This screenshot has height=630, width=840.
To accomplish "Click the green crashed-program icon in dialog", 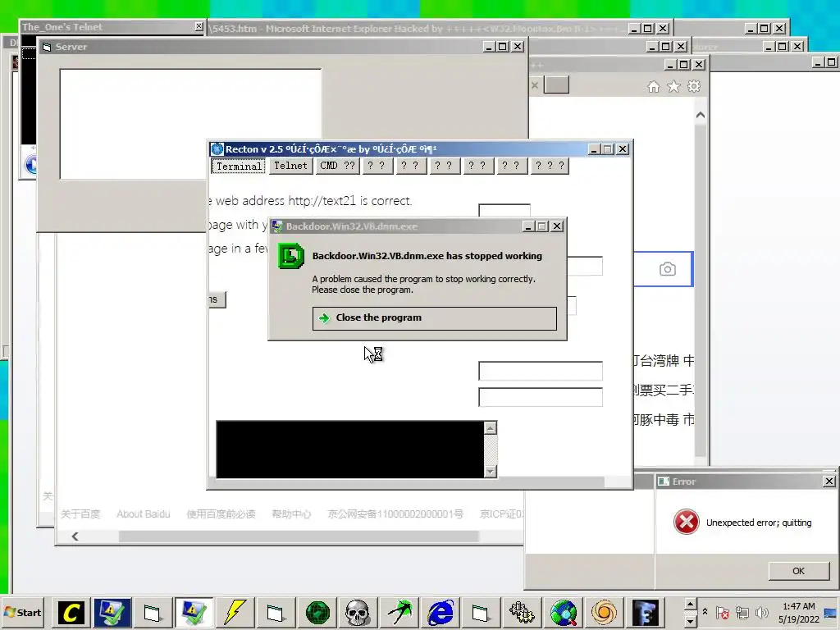I will coord(291,256).
